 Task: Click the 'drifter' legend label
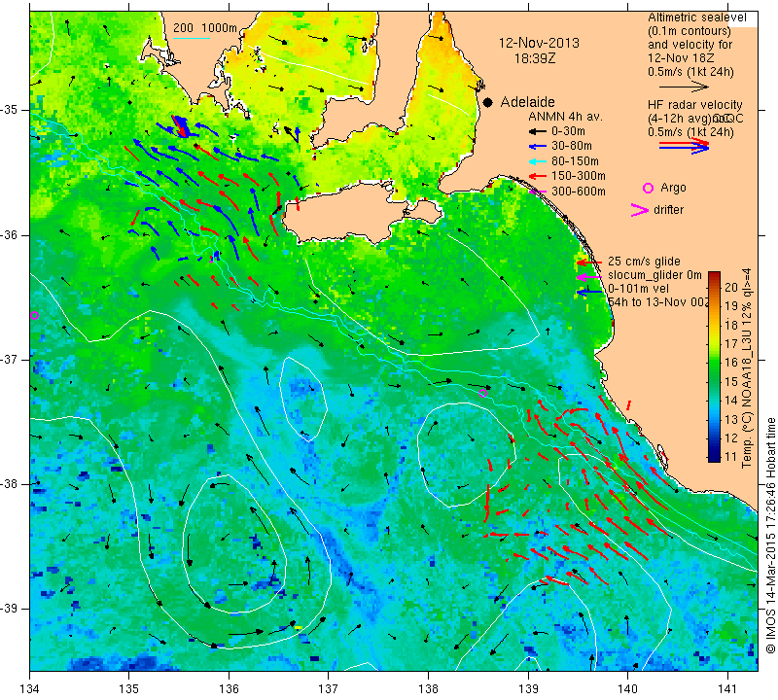point(668,210)
